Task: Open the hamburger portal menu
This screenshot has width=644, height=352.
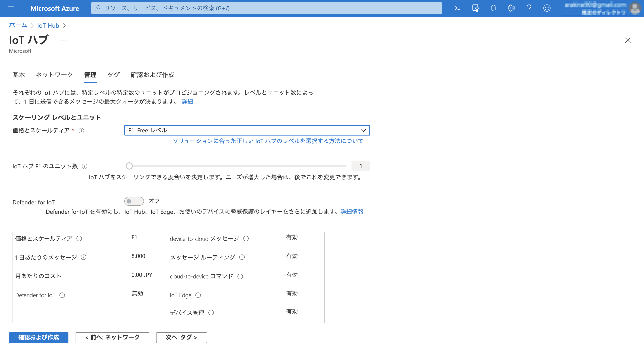Action: pos(11,8)
